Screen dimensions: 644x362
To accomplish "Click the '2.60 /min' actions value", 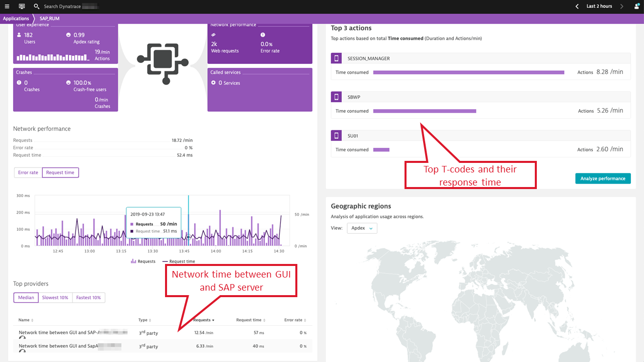I will 610,149.
